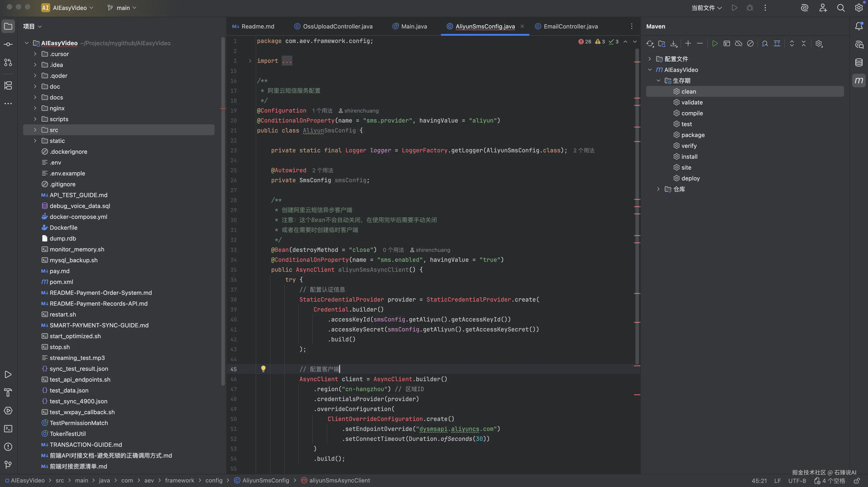Switch to the EmailController.java tab
The height and width of the screenshot is (487, 868).
(570, 26)
